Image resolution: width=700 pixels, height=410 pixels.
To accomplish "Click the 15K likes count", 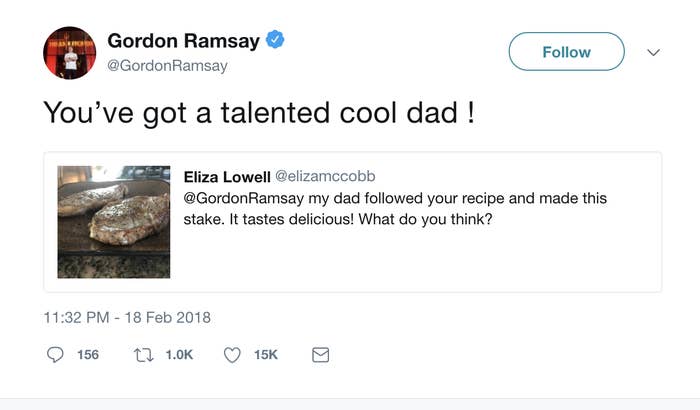I will tap(267, 355).
